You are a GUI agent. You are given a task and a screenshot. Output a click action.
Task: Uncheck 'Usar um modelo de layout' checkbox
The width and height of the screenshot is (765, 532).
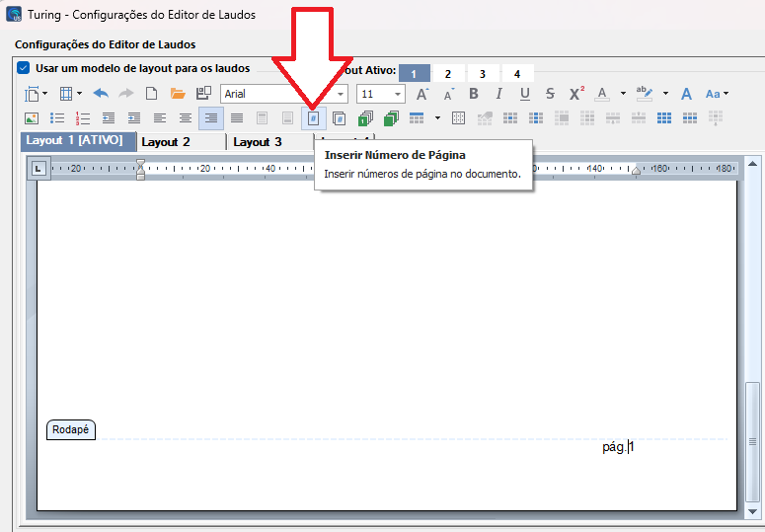click(x=23, y=69)
